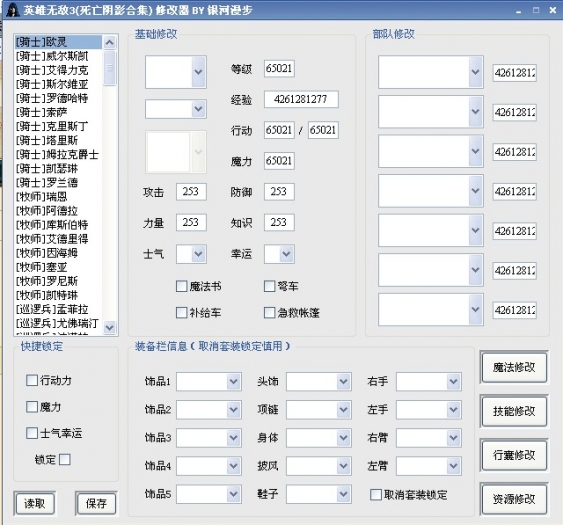Click the hero list scrollbar thumb

tap(110, 68)
